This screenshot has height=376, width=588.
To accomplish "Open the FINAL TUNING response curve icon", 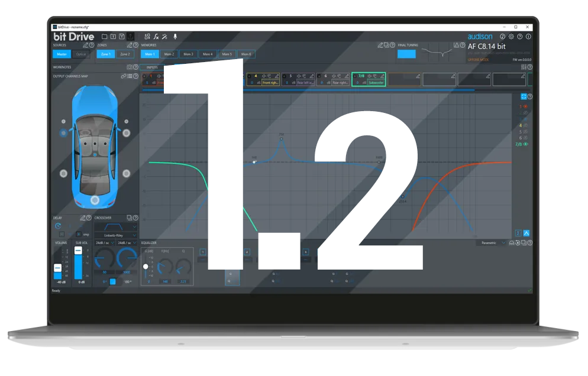I will (x=456, y=45).
